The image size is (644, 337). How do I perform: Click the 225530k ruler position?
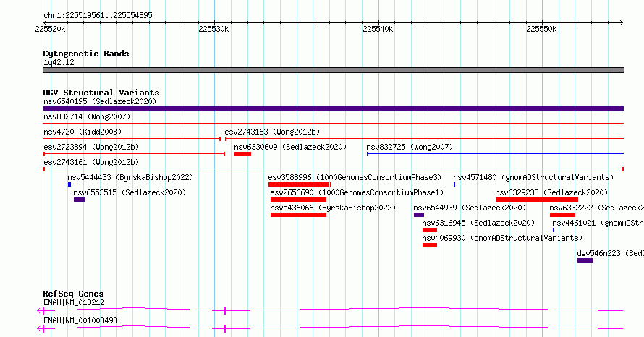[213, 29]
